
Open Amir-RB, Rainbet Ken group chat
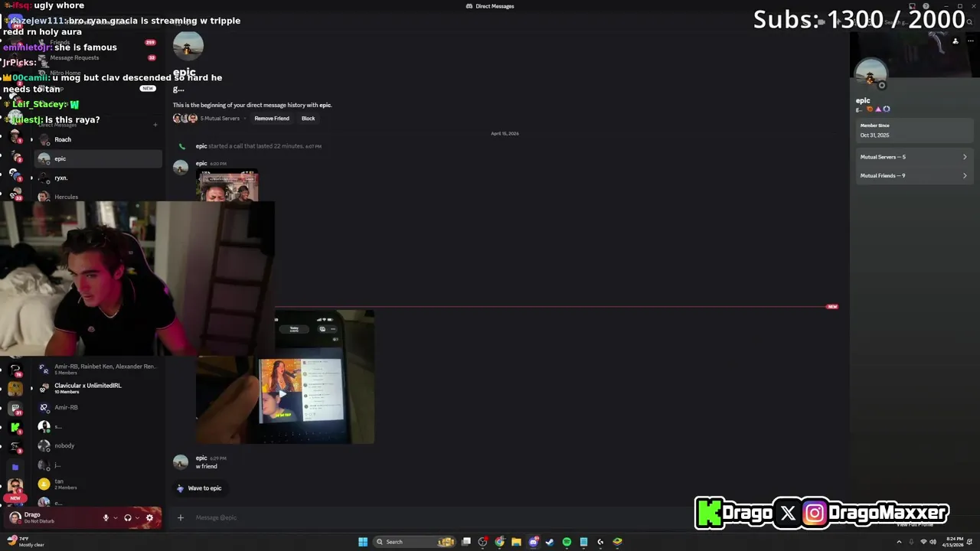point(100,369)
